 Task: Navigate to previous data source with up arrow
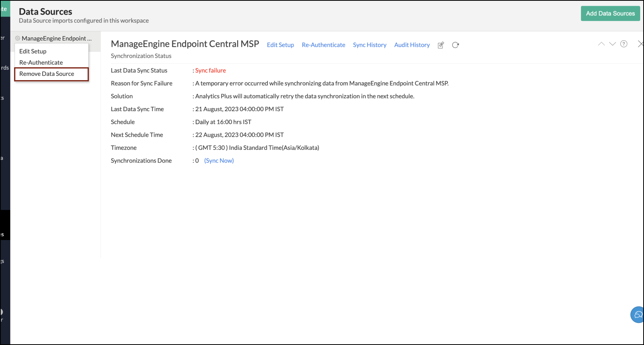tap(601, 44)
